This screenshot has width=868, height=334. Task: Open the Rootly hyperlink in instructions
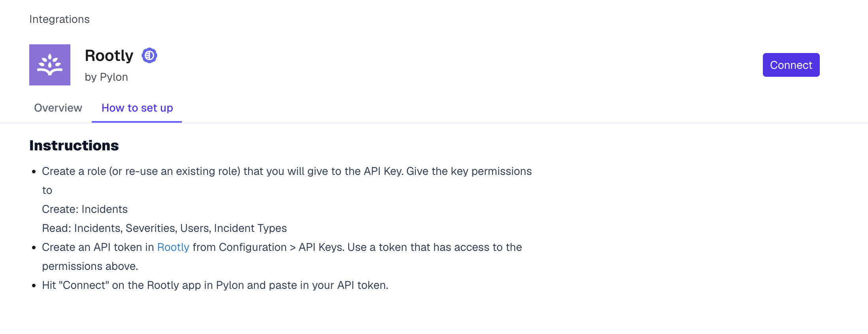pos(173,247)
